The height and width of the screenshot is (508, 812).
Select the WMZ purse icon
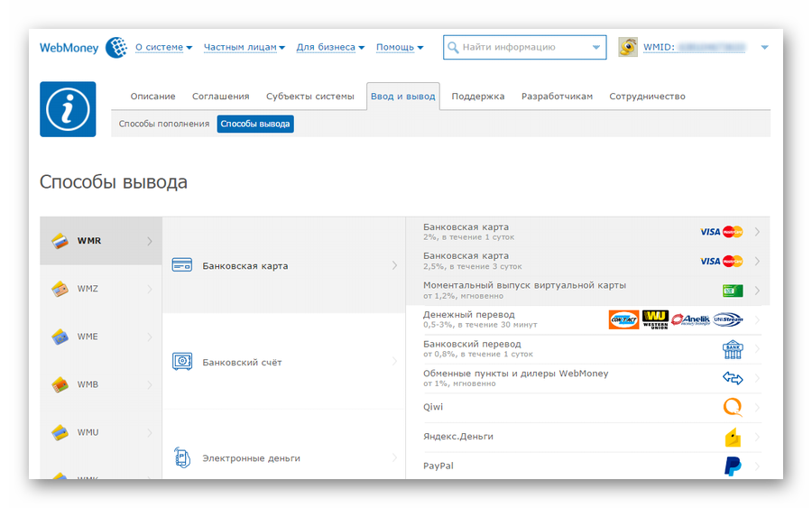(60, 289)
